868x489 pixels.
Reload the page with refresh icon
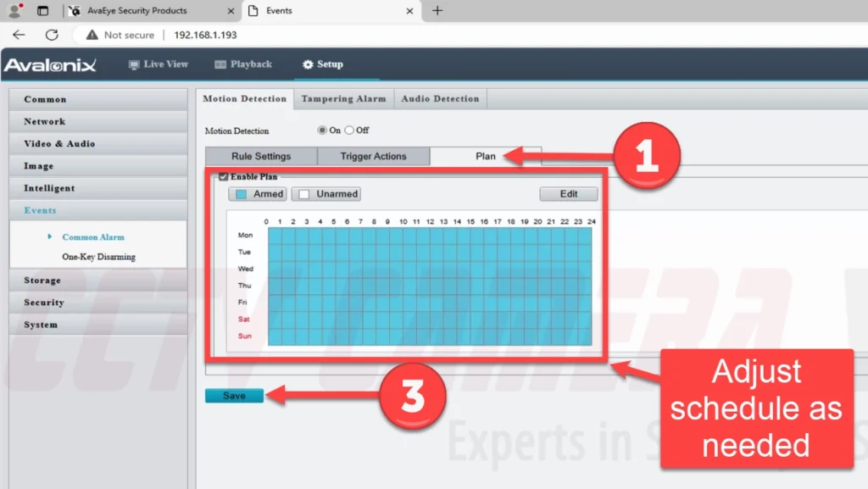[52, 35]
